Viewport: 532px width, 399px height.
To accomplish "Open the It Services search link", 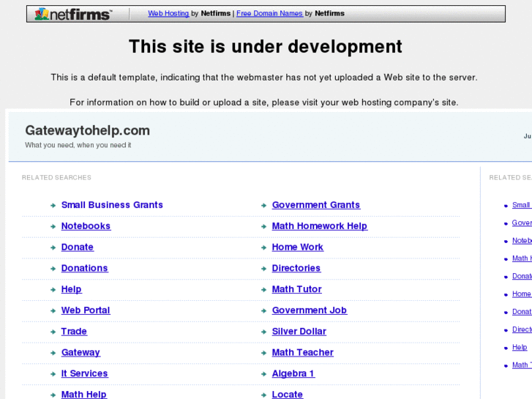I will (84, 373).
